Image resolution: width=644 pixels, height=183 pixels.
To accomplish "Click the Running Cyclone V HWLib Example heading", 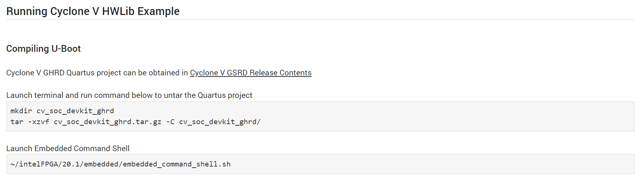I will point(93,11).
